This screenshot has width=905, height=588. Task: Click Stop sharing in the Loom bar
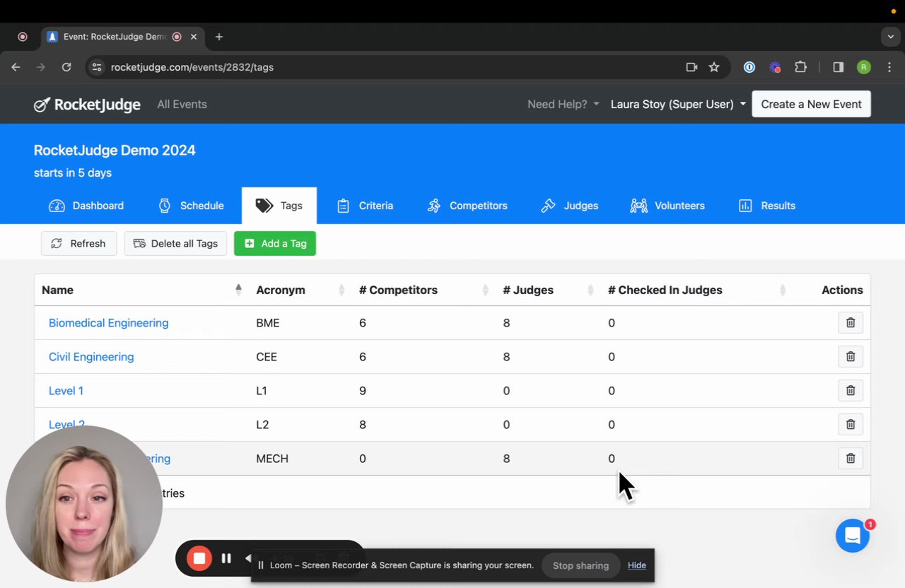[580, 565]
